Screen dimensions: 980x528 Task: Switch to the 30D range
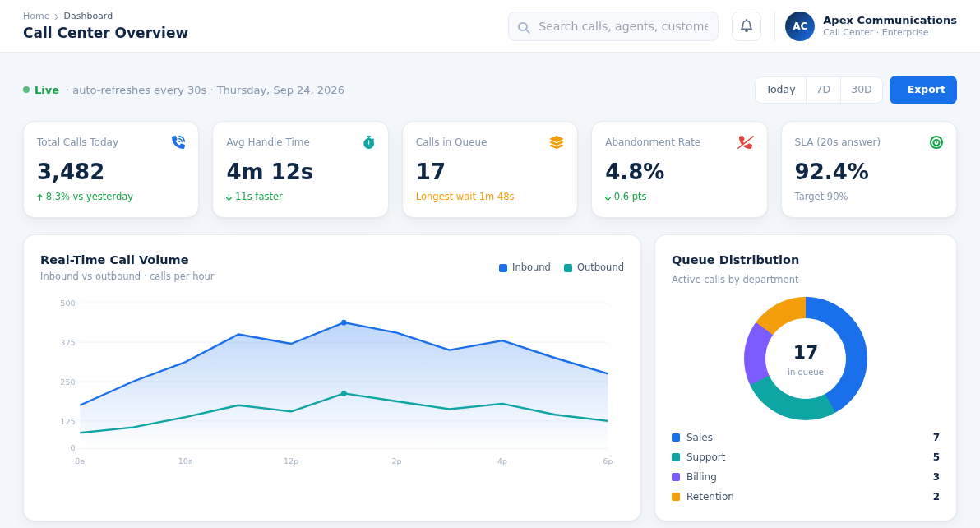point(862,90)
